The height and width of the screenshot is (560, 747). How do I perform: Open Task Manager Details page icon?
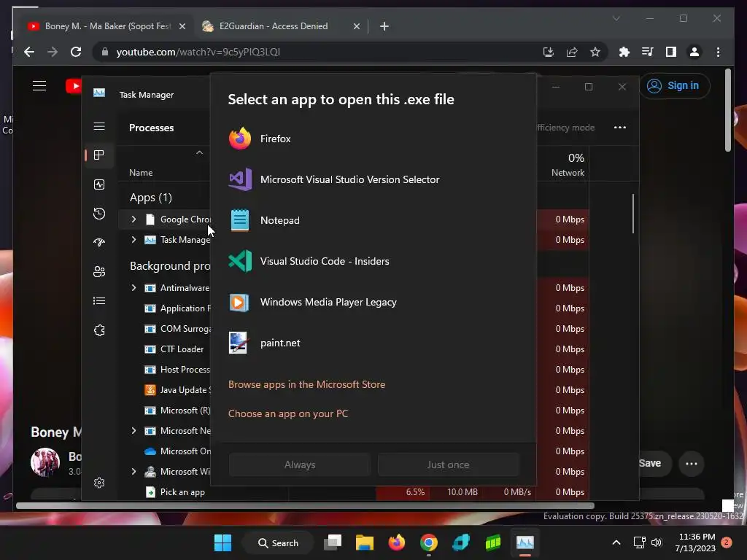tap(99, 301)
